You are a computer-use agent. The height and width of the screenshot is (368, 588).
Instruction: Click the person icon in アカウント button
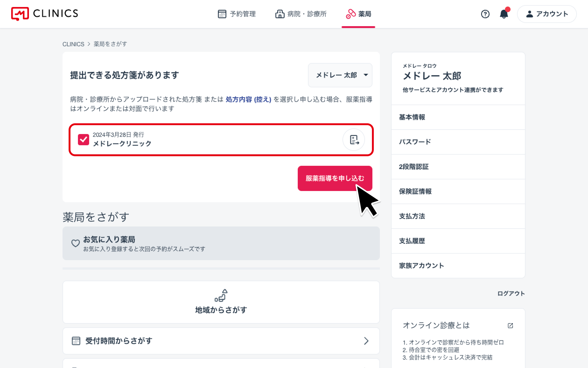click(x=529, y=14)
